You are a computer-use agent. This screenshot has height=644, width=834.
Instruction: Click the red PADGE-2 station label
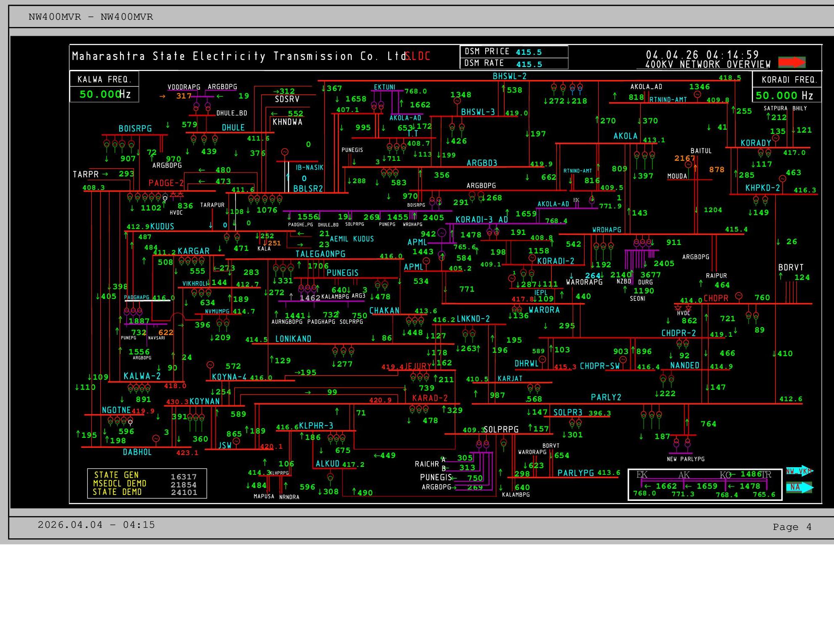coord(166,183)
